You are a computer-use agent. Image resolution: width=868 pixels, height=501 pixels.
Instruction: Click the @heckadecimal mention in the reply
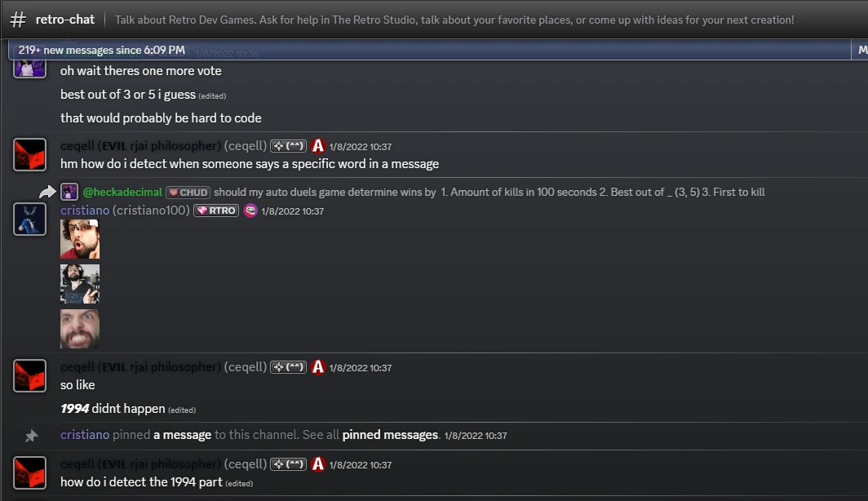click(122, 193)
